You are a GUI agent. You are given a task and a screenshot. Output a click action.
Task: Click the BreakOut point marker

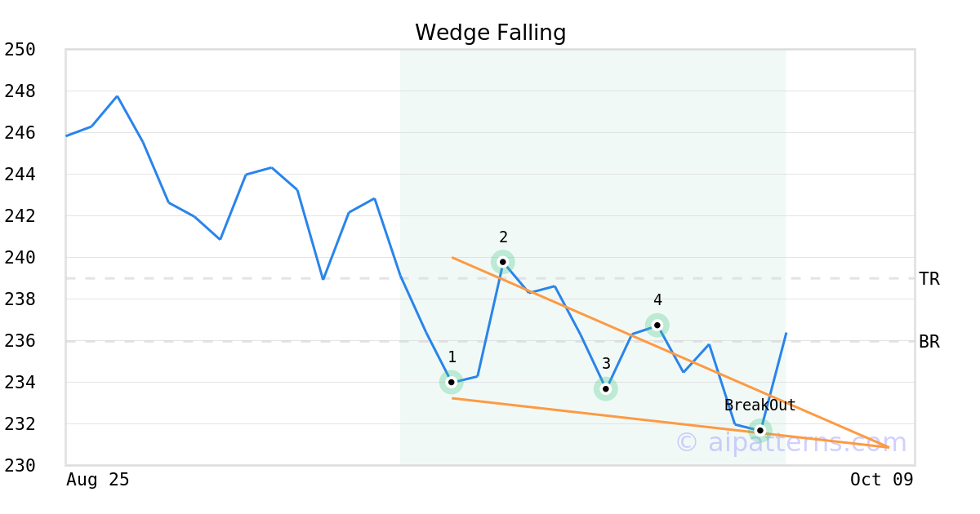click(x=760, y=430)
